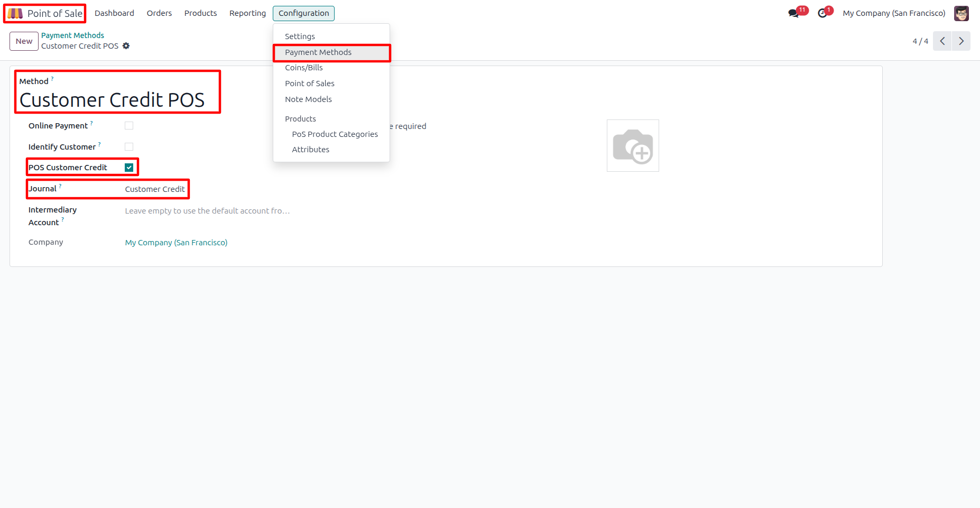Edit the Customer Credit POS method name

point(112,100)
